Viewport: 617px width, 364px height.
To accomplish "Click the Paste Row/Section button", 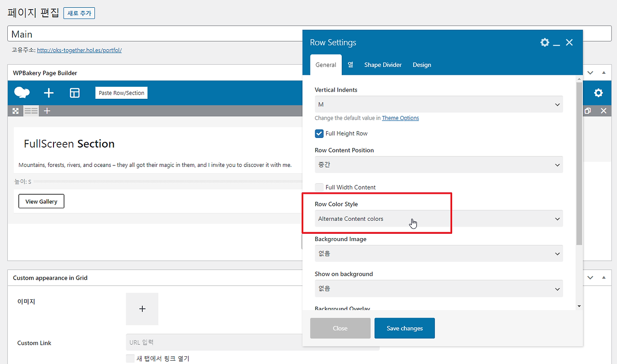I will tap(121, 93).
